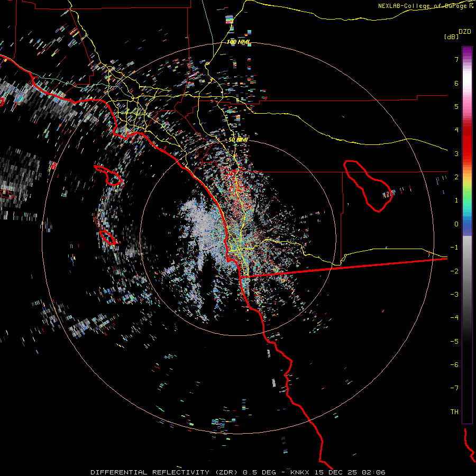The height and width of the screenshot is (476, 476).
Task: Select the 4 value on the color scale
Action: click(456, 130)
